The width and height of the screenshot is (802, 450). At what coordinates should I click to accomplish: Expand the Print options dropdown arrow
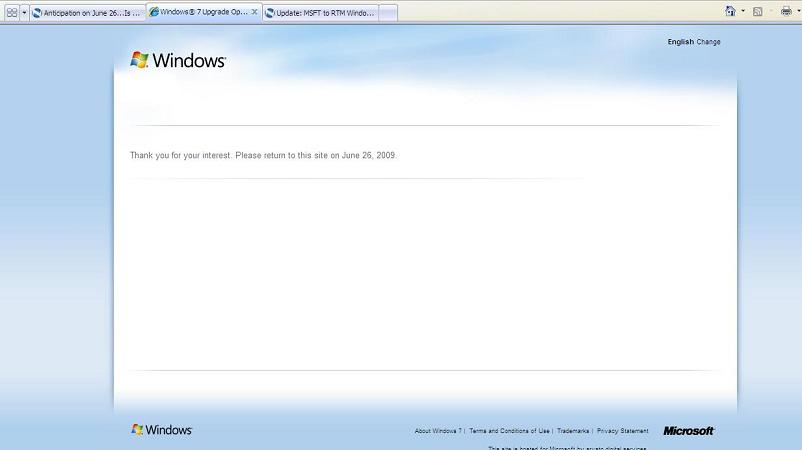coord(797,11)
